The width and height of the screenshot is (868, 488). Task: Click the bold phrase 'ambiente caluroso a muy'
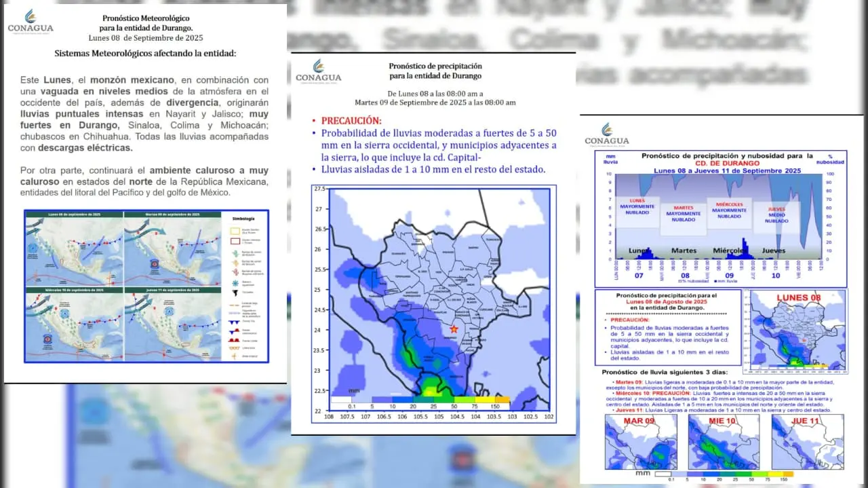[x=209, y=170]
